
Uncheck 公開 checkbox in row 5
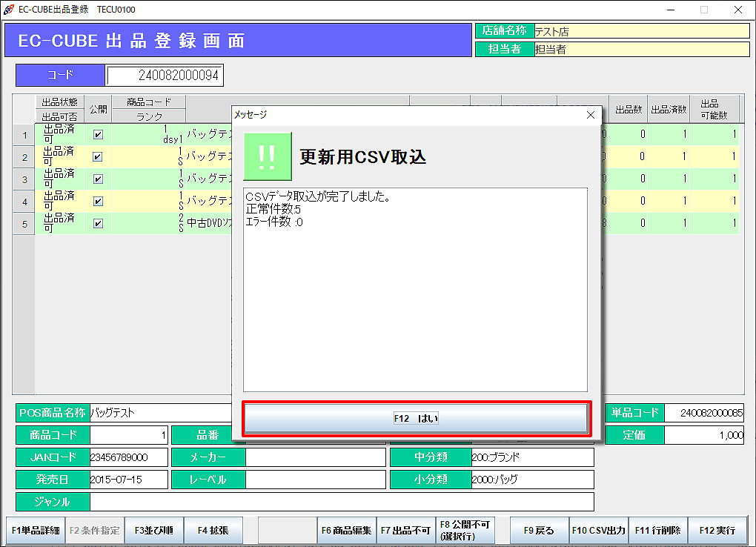pos(98,223)
